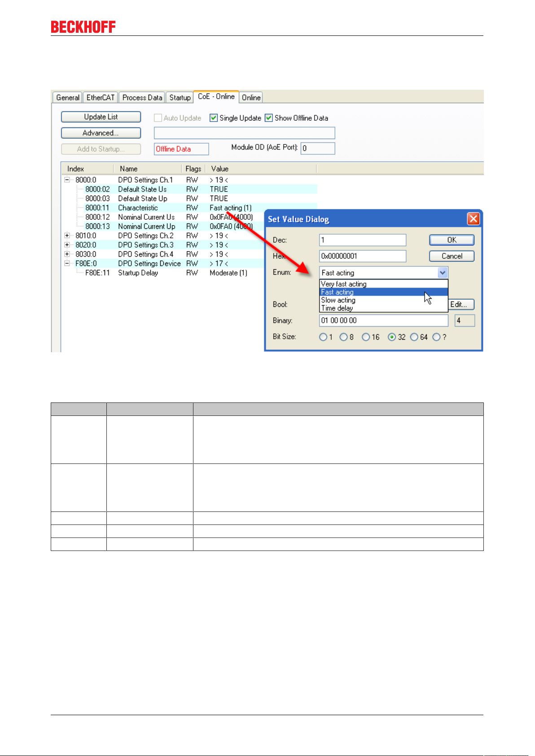Click the 'TRUE' value of Default State Us
The height and width of the screenshot is (756, 535).
click(x=219, y=189)
